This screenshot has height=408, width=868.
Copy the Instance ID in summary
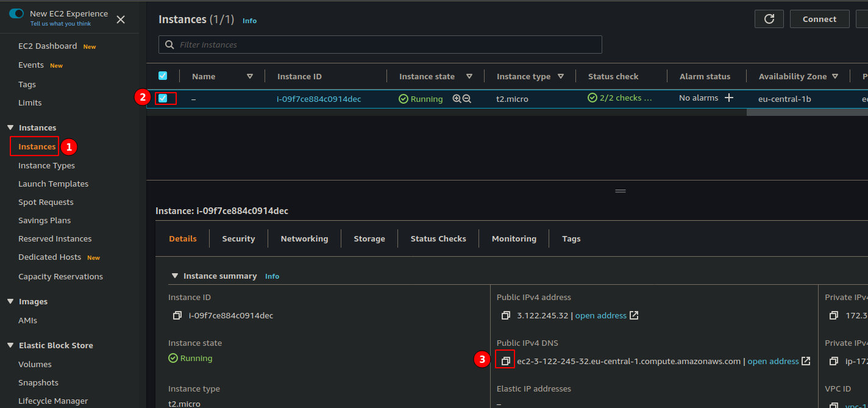tap(177, 315)
